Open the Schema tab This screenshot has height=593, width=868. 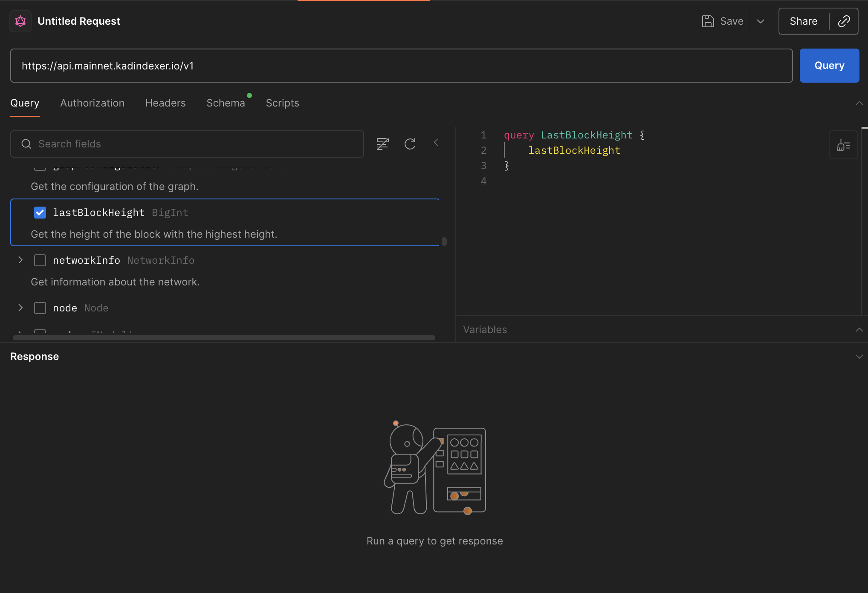[226, 103]
